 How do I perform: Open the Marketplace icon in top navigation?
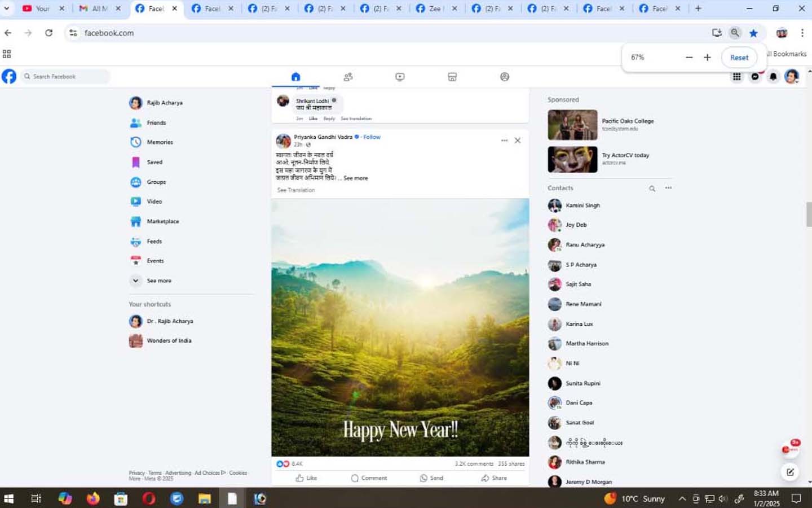(x=452, y=77)
